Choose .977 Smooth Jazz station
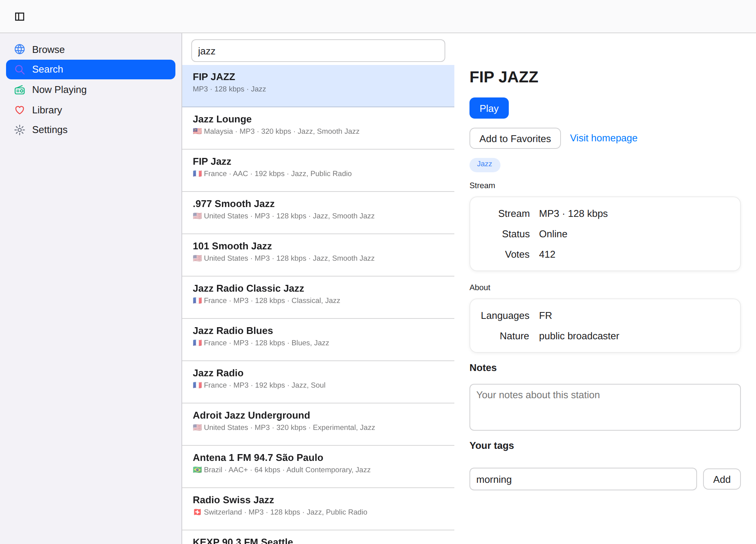This screenshot has width=756, height=544. click(x=318, y=213)
